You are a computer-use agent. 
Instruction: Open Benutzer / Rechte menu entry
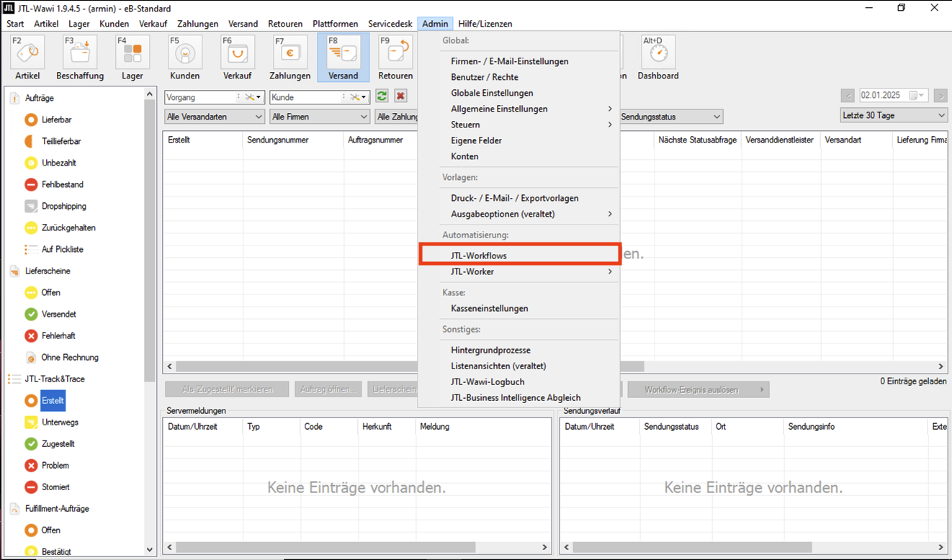click(x=485, y=77)
